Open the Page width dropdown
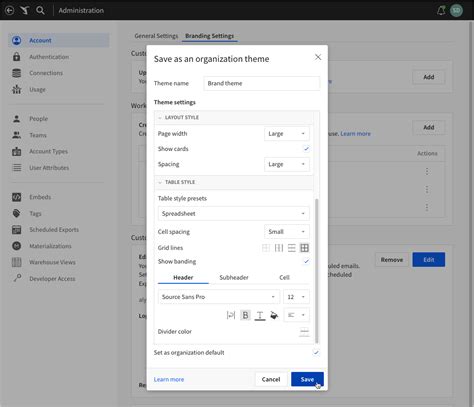 [287, 134]
